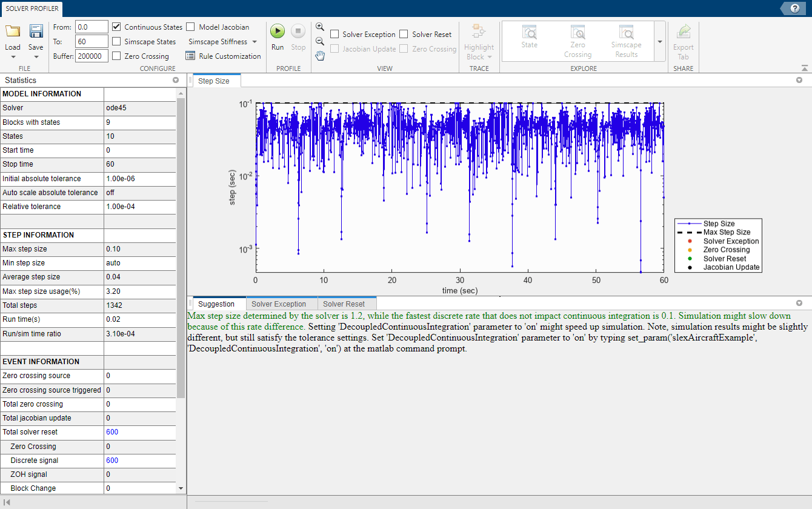Enable the Zero Crossing configure checkbox

116,56
